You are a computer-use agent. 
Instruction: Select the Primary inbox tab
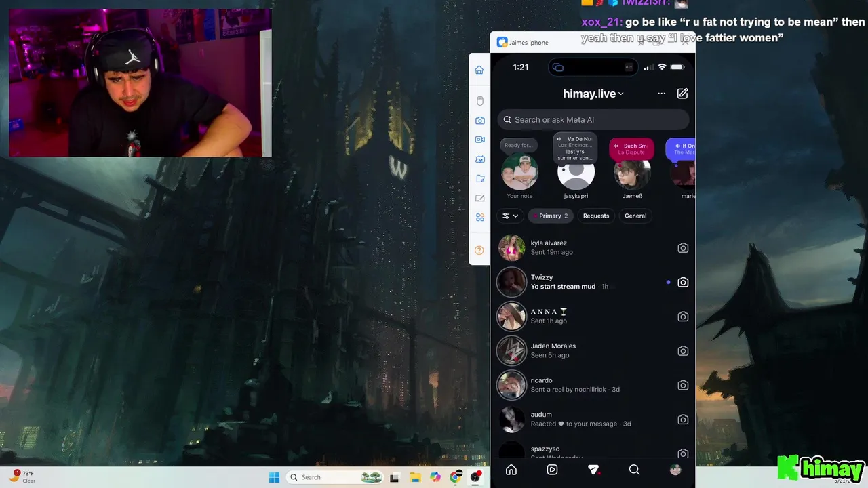click(551, 216)
